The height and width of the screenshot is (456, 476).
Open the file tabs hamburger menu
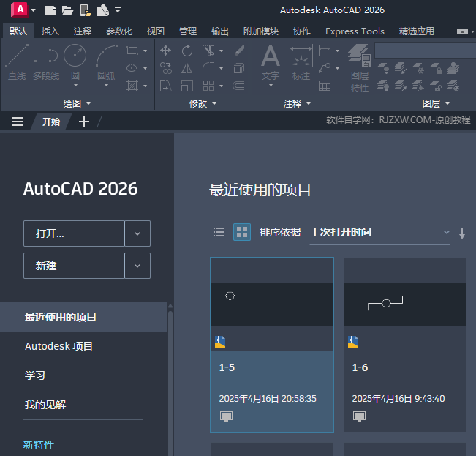tap(18, 122)
